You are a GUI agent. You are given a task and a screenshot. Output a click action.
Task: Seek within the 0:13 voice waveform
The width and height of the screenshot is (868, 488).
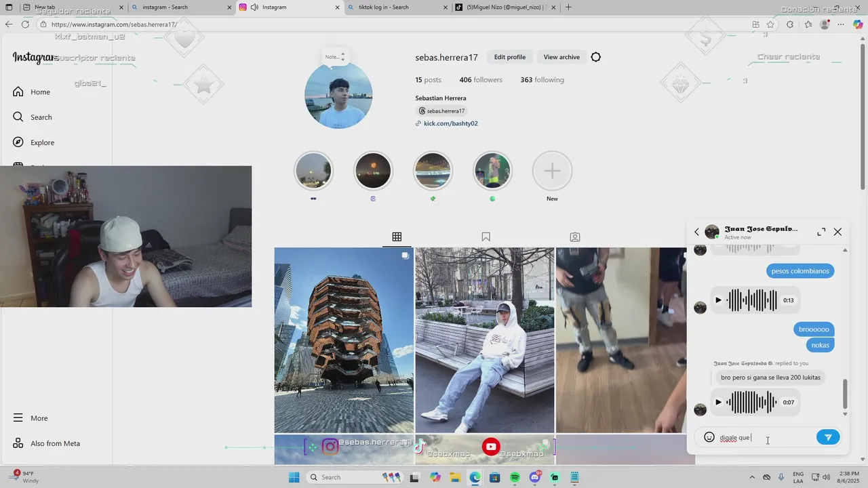(753, 300)
